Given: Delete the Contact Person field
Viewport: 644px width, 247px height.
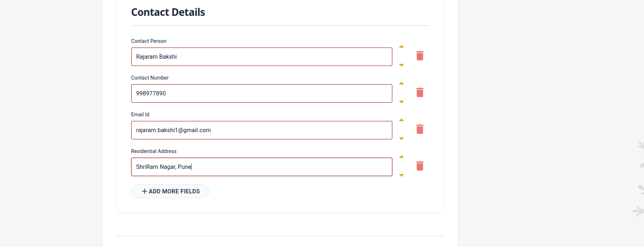Looking at the screenshot, I should point(420,56).
